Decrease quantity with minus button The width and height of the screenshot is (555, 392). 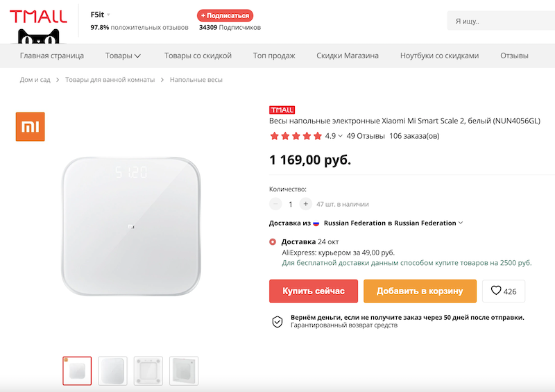point(275,204)
